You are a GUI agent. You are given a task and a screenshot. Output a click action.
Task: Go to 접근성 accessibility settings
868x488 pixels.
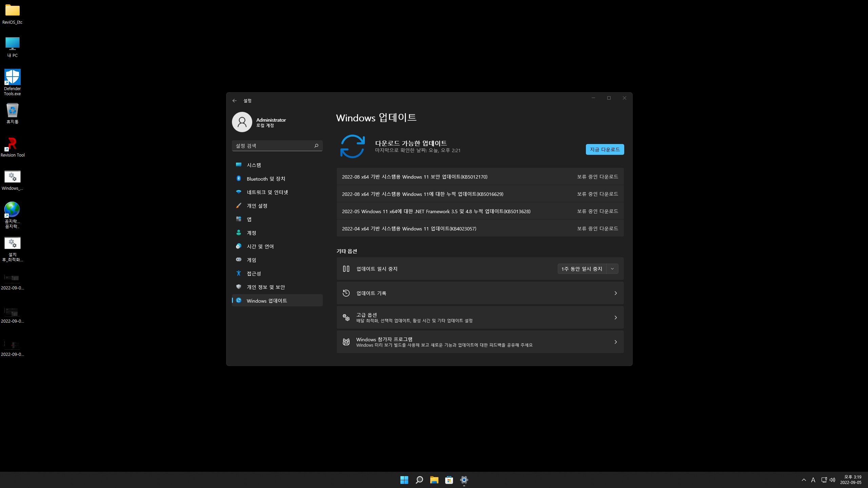tap(254, 273)
